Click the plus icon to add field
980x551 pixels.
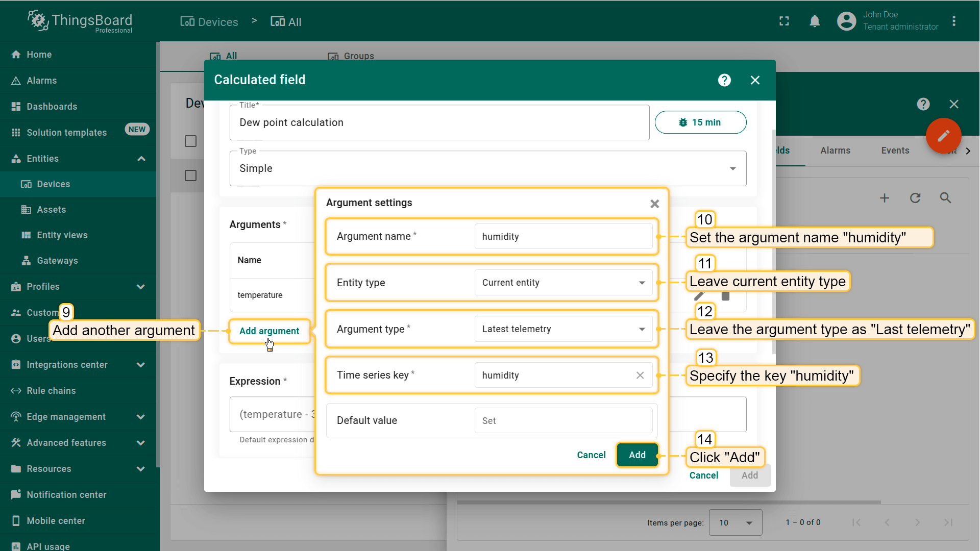coord(885,198)
